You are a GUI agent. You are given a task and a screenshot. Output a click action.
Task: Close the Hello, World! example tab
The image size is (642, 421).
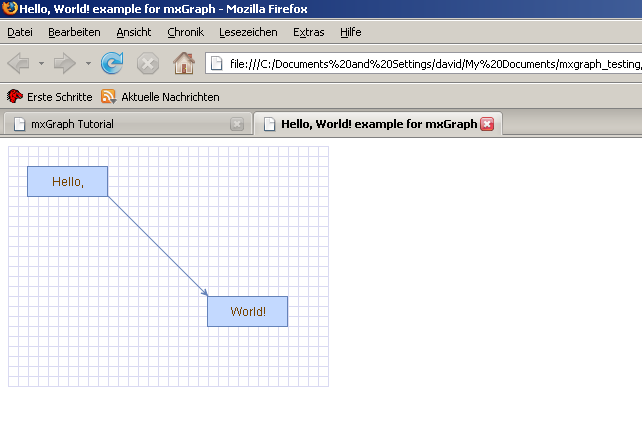(487, 124)
